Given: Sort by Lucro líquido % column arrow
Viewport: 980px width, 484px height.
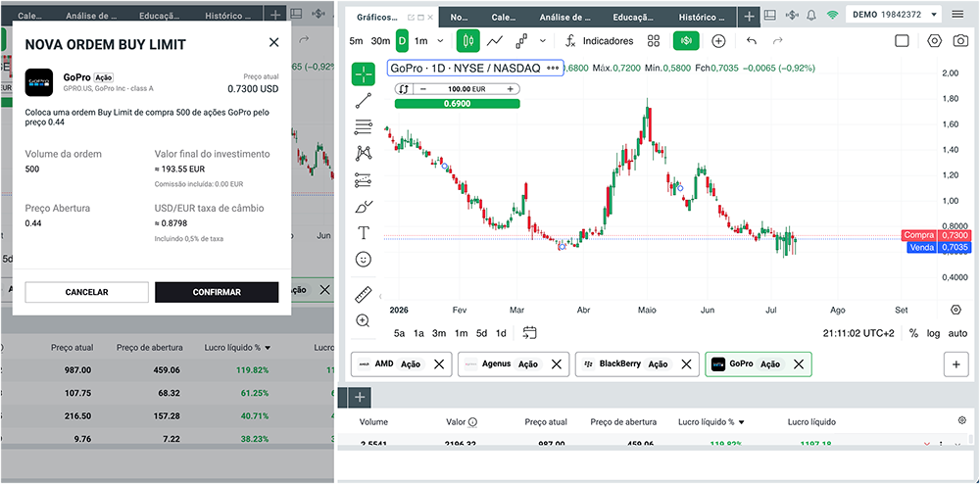Looking at the screenshot, I should point(741,422).
